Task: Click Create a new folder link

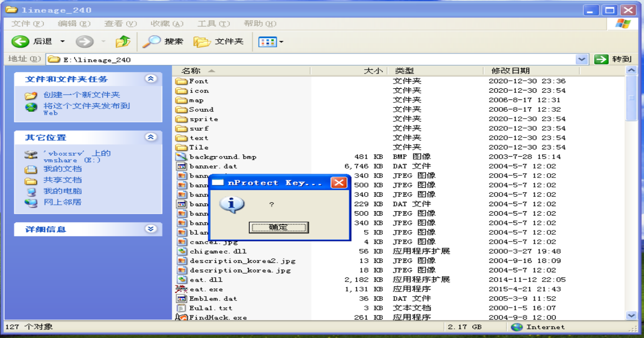Action: click(82, 95)
